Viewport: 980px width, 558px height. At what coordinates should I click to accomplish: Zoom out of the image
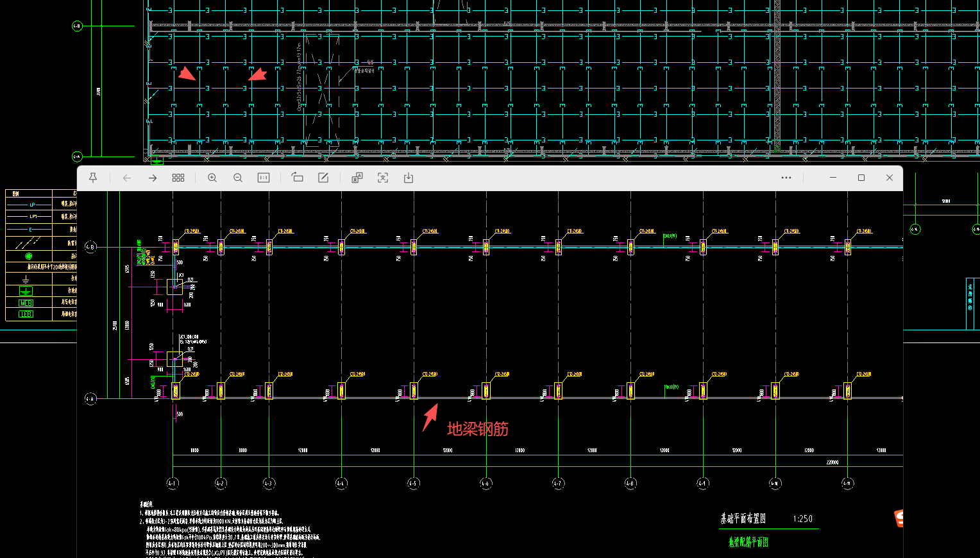(x=238, y=178)
